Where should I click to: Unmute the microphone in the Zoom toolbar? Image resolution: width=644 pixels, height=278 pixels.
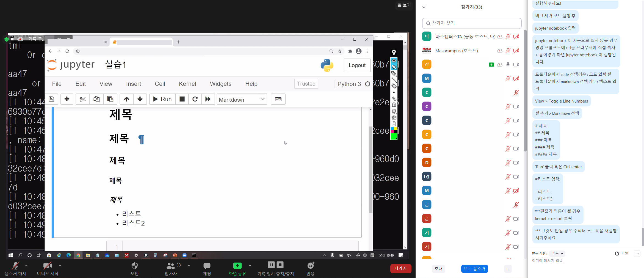click(15, 266)
